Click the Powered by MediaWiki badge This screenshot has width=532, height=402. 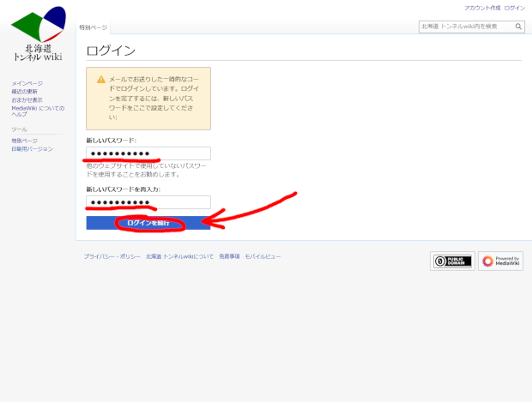[x=500, y=261]
